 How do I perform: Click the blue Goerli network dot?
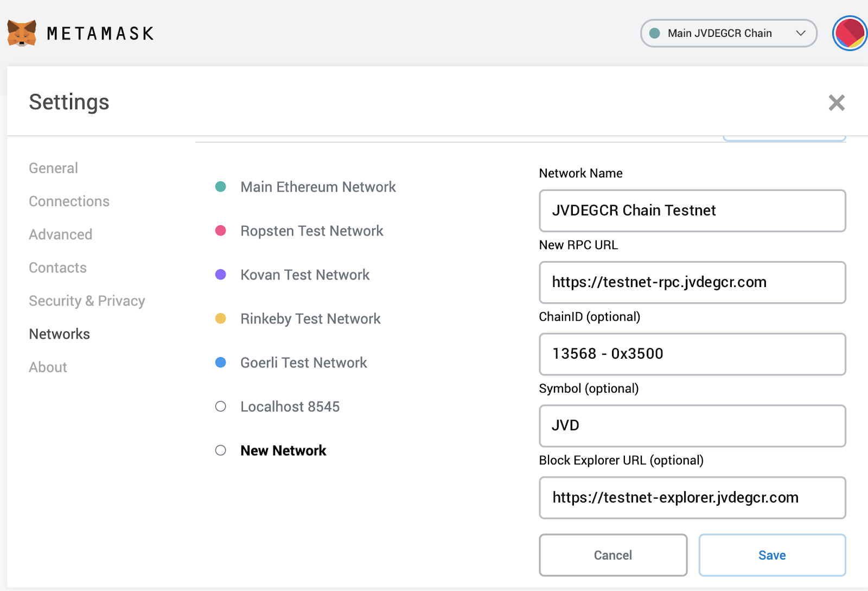[220, 363]
